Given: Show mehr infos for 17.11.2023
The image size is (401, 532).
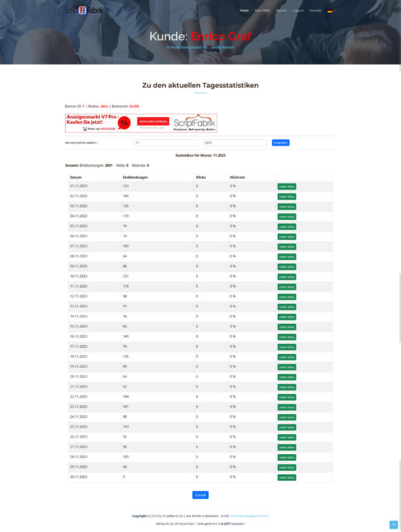Looking at the screenshot, I should (x=287, y=347).
